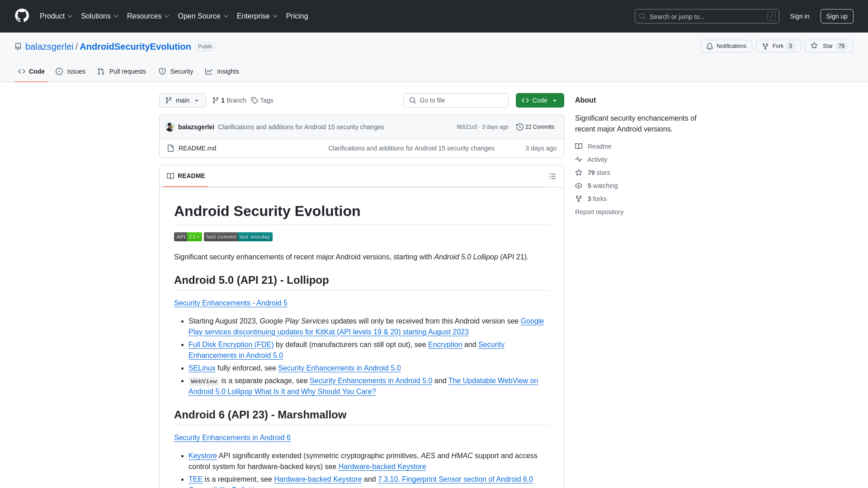Click the repository icon beside balazsgerlei
Viewport: 868px width, 488px height.
pos(18,47)
